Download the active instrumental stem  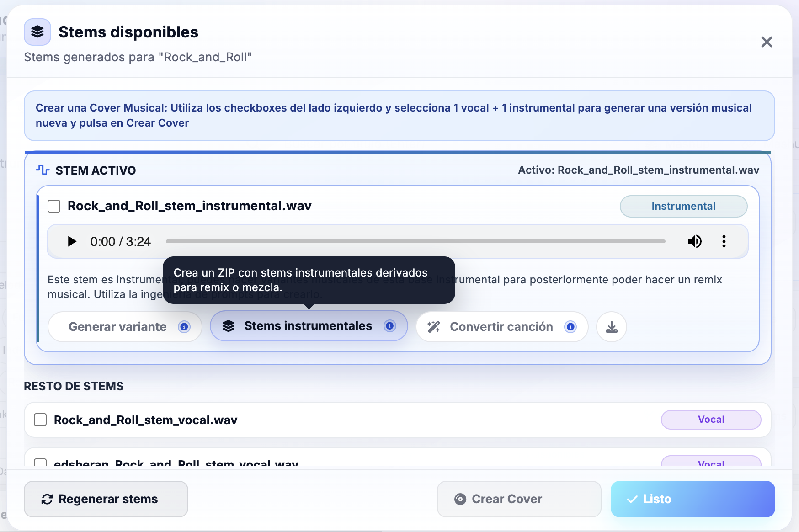612,327
